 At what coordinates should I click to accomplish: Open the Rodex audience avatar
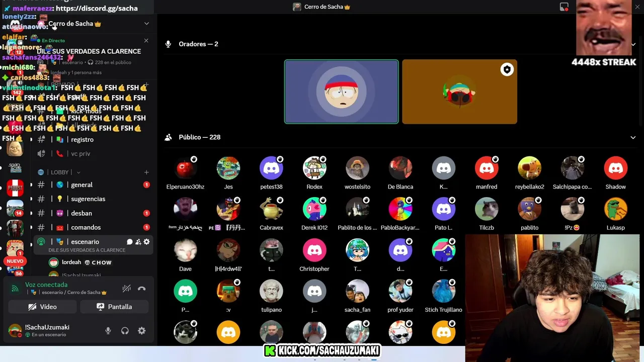click(x=314, y=168)
